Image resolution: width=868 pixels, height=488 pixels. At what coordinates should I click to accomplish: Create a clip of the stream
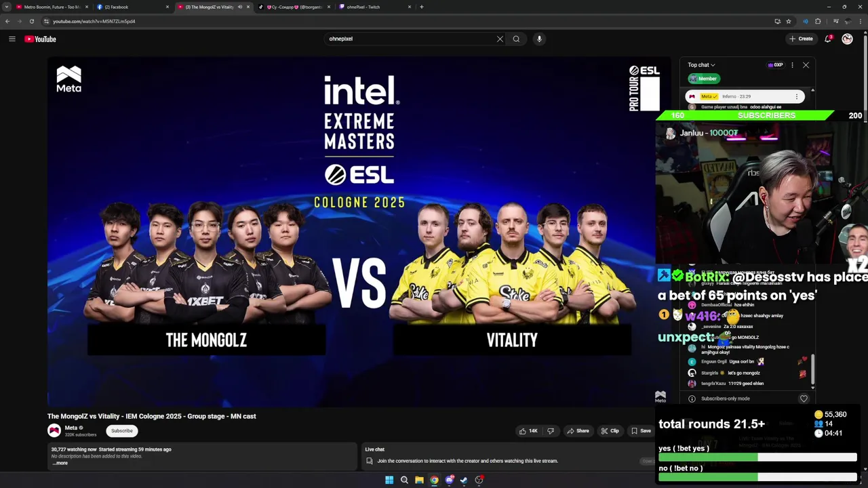coord(610,430)
